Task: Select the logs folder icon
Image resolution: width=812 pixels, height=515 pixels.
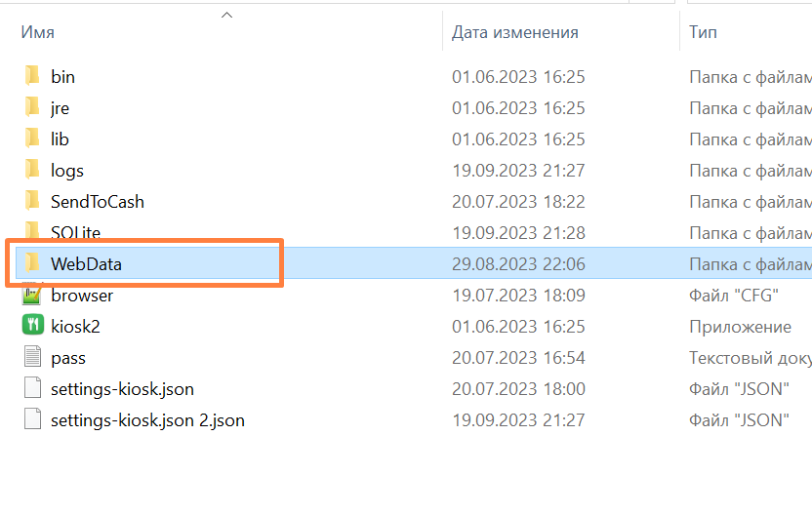Action: pyautogui.click(x=32, y=170)
